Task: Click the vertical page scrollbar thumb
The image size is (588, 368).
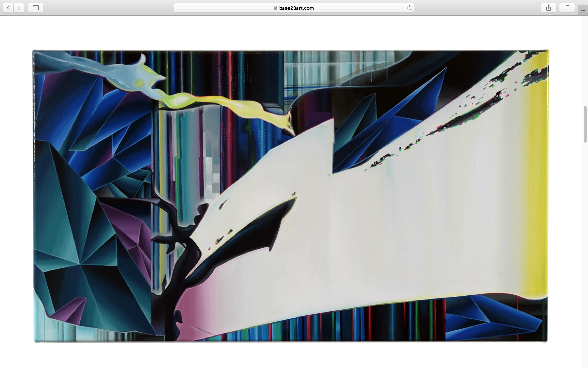Action: (585, 124)
